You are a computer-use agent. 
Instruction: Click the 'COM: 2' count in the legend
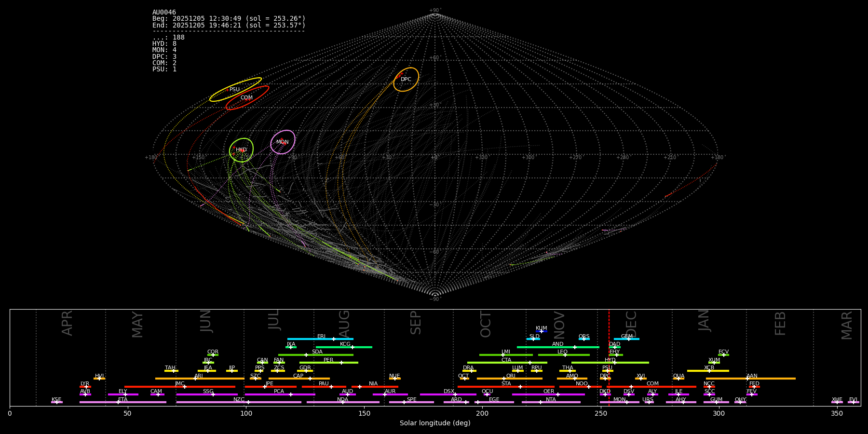coord(164,63)
